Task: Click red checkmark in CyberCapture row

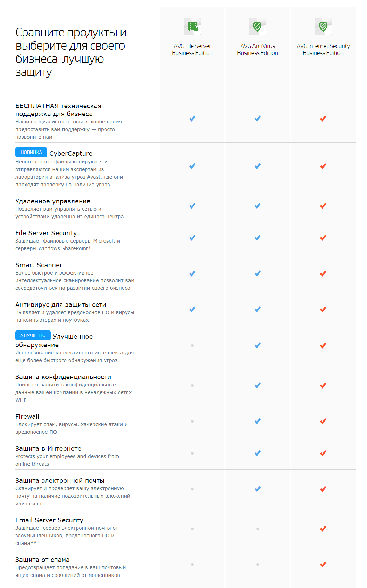Action: [x=323, y=166]
